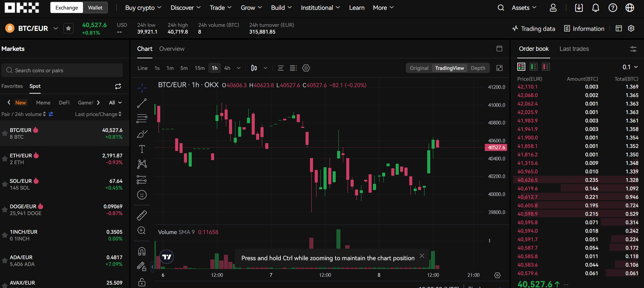Open order book 0.1 depth precision dropdown
The image size is (644, 288).
pyautogui.click(x=630, y=67)
